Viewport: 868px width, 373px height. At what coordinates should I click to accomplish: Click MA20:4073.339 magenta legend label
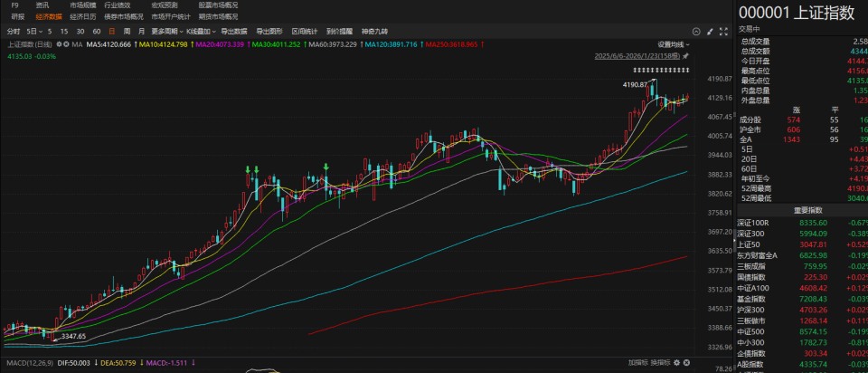pyautogui.click(x=220, y=44)
